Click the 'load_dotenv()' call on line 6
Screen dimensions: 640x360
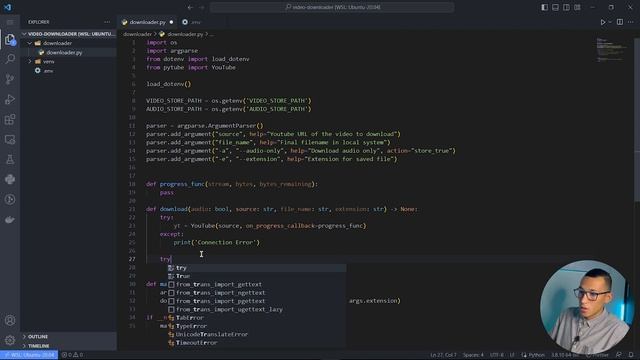point(169,84)
